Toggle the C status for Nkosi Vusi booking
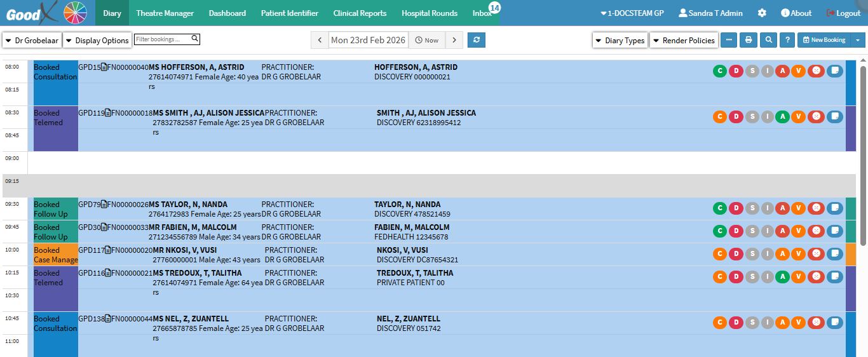Viewport: 868px width, 357px height. click(x=719, y=253)
